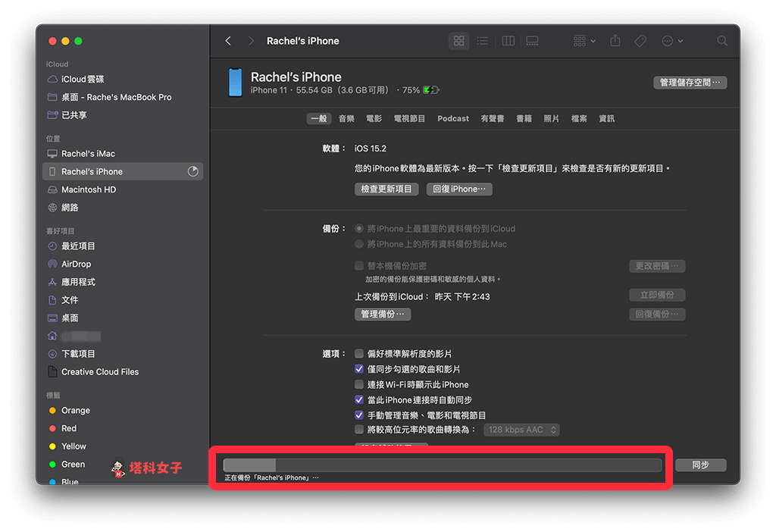Viewport: 776px width, 532px height.
Task: Uncheck 手動管理音樂、電影和電視節目
Action: click(x=359, y=415)
